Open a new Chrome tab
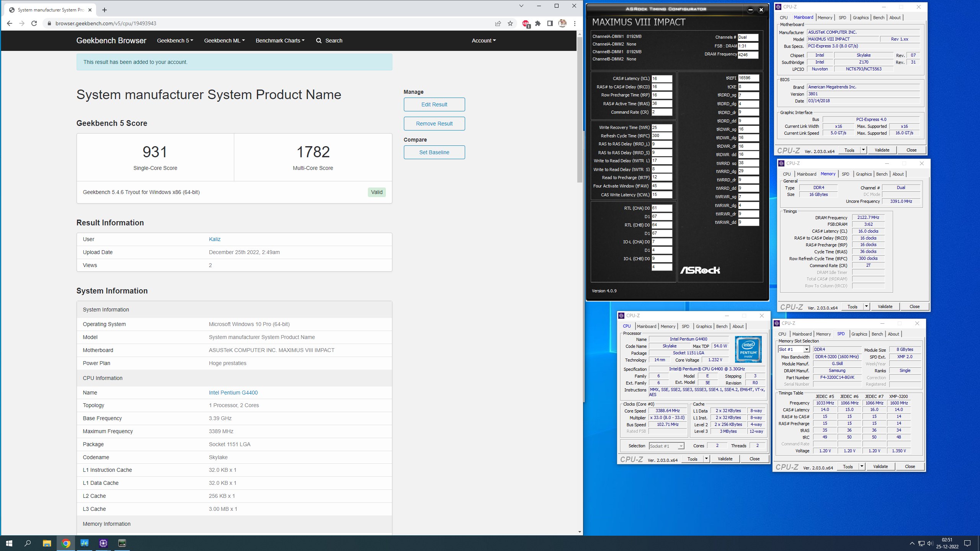Image resolution: width=980 pixels, height=551 pixels. coord(105,10)
